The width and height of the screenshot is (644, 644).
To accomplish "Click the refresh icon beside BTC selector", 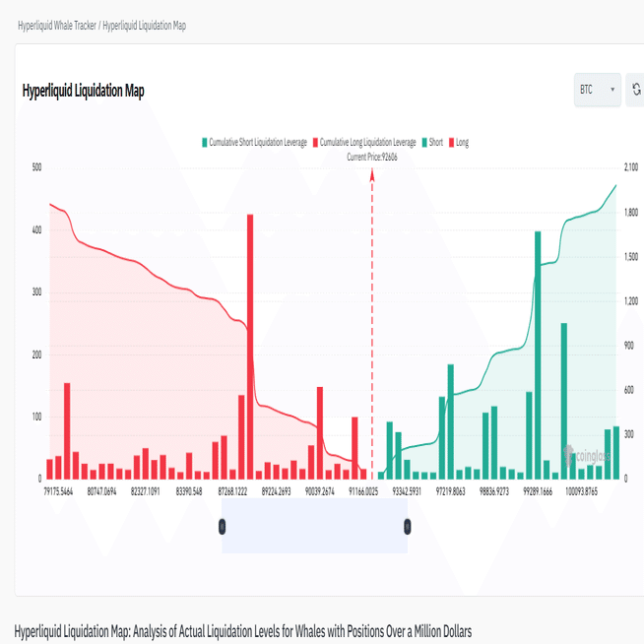I will 635,90.
